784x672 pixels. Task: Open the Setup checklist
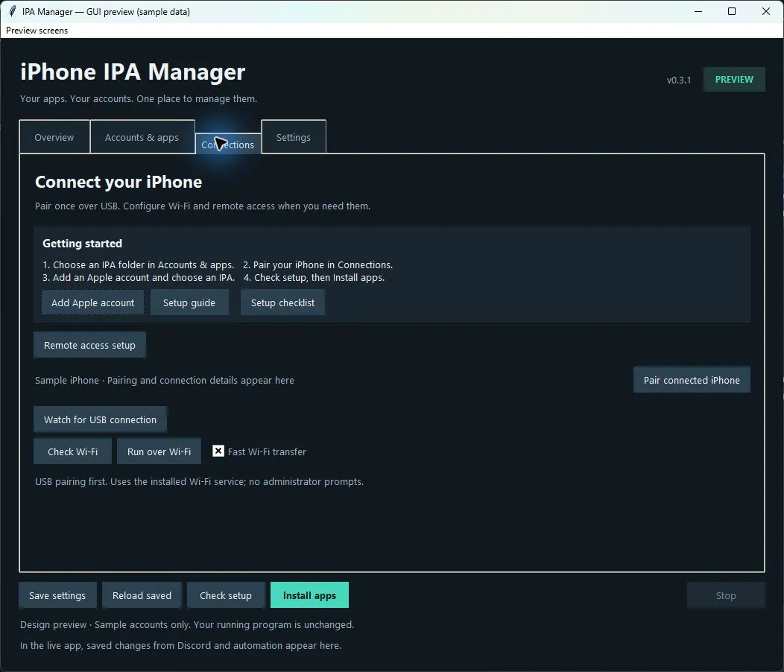(282, 302)
